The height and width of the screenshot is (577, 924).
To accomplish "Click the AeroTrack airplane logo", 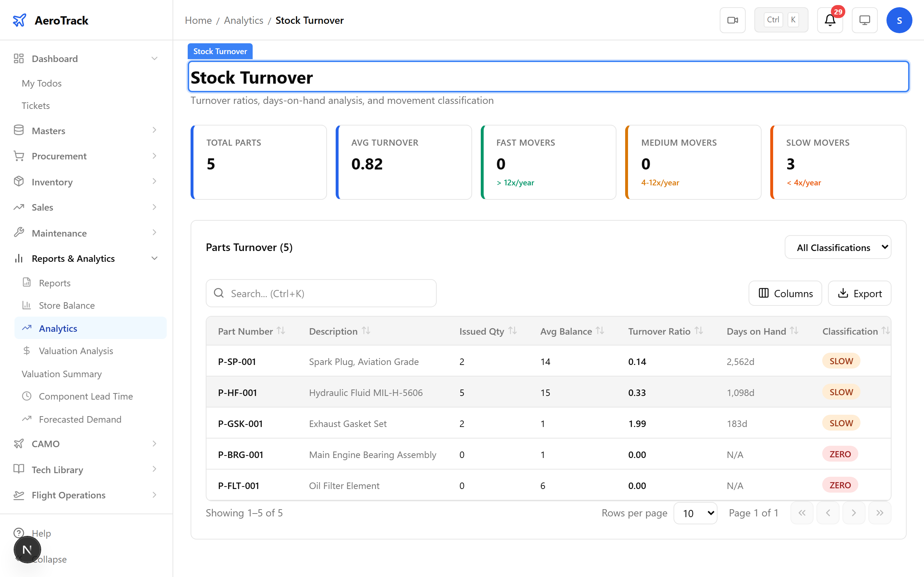I will (x=19, y=20).
